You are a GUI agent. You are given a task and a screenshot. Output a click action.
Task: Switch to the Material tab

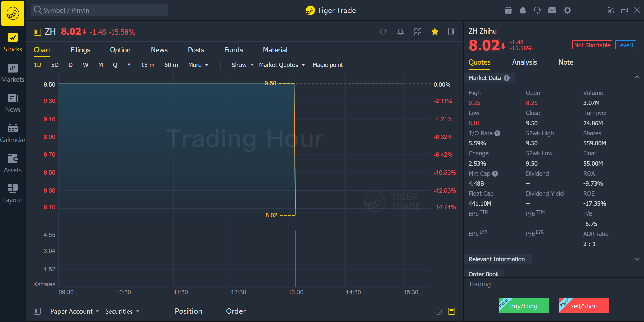pyautogui.click(x=275, y=50)
